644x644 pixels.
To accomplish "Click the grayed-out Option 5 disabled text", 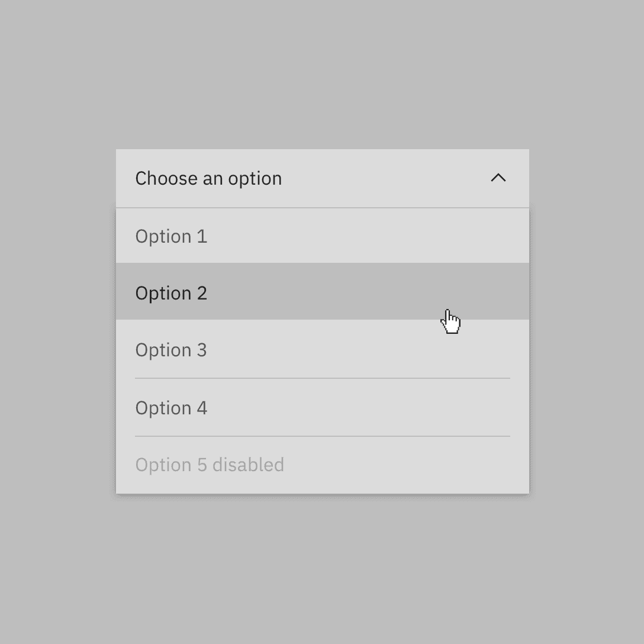I will [x=210, y=465].
